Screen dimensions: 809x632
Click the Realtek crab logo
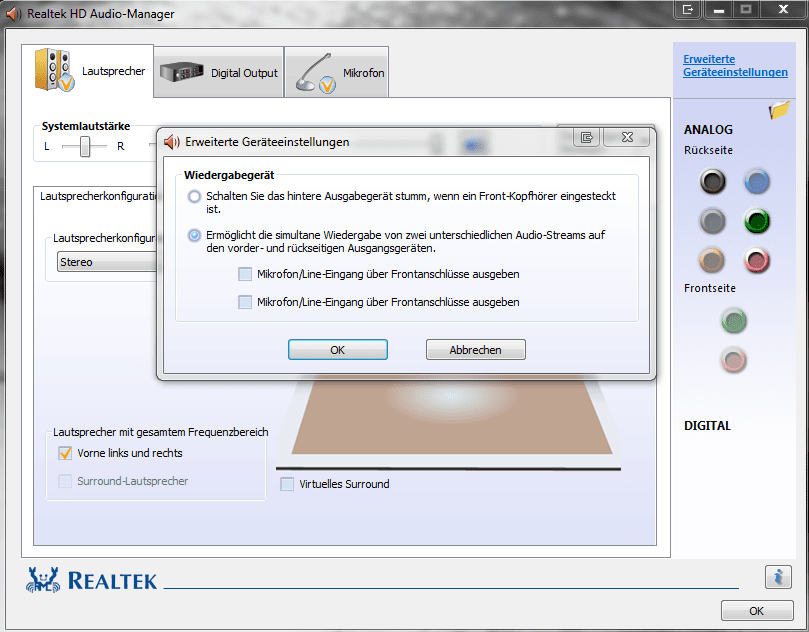(43, 580)
